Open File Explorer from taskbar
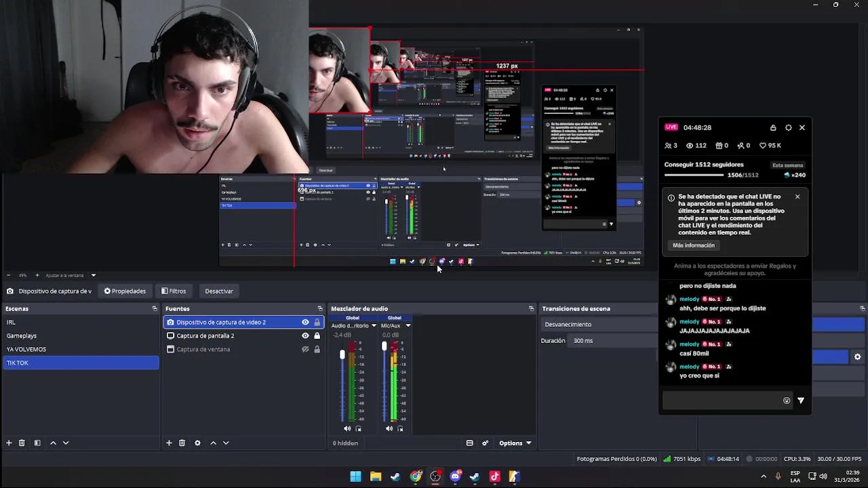Viewport: 868px width, 488px height. pos(376,476)
